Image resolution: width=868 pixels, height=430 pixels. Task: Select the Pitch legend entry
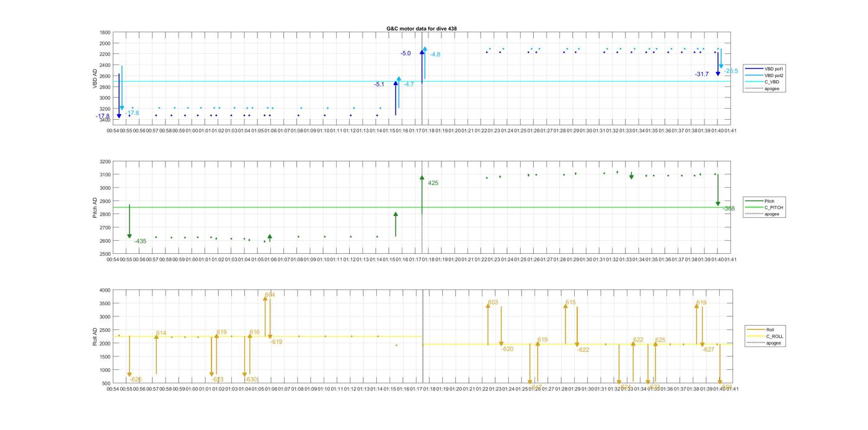click(x=769, y=201)
